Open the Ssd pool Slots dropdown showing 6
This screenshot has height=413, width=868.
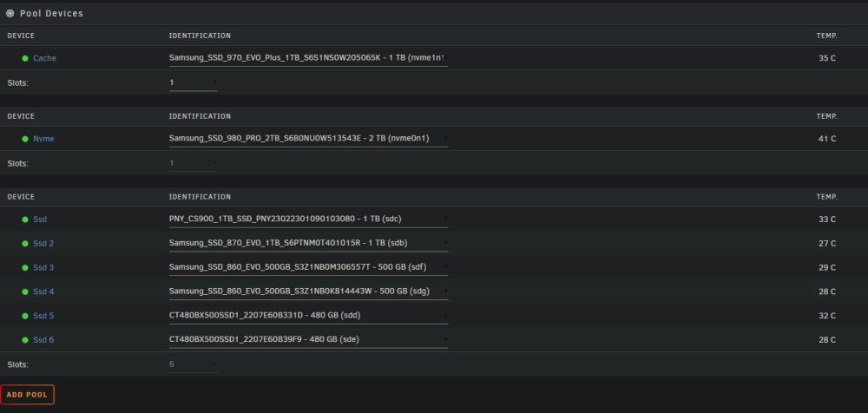194,364
